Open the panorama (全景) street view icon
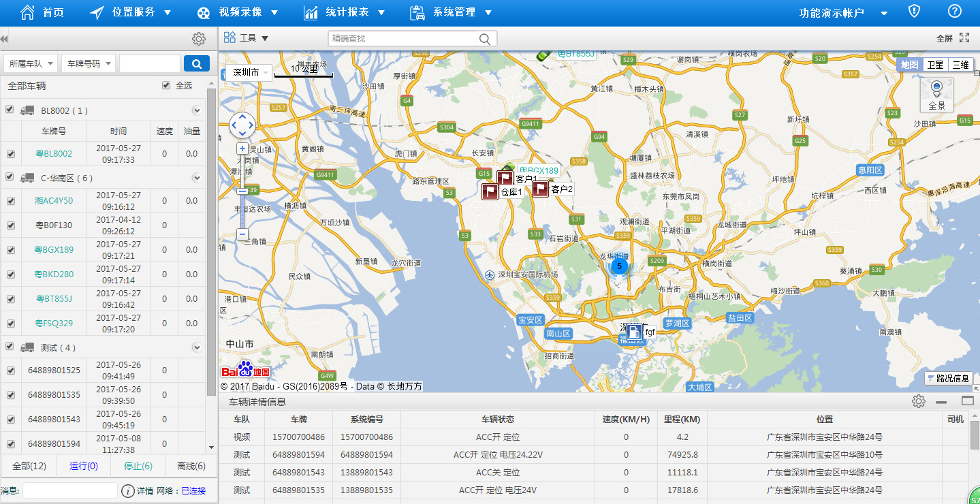This screenshot has width=980, height=504. [x=936, y=95]
